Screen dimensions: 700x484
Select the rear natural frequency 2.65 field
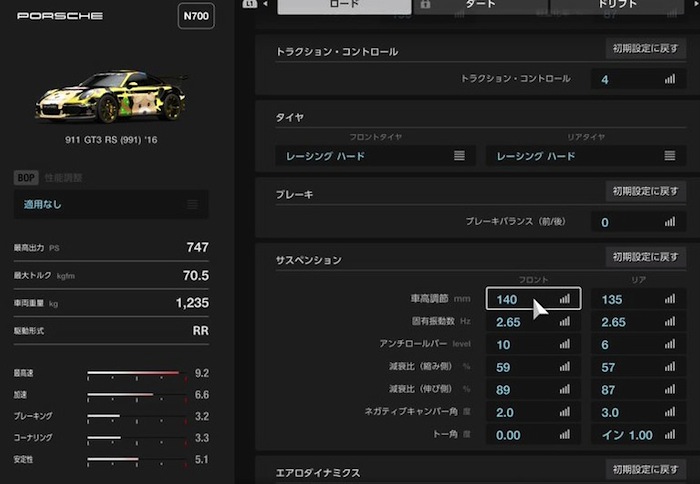(x=638, y=321)
